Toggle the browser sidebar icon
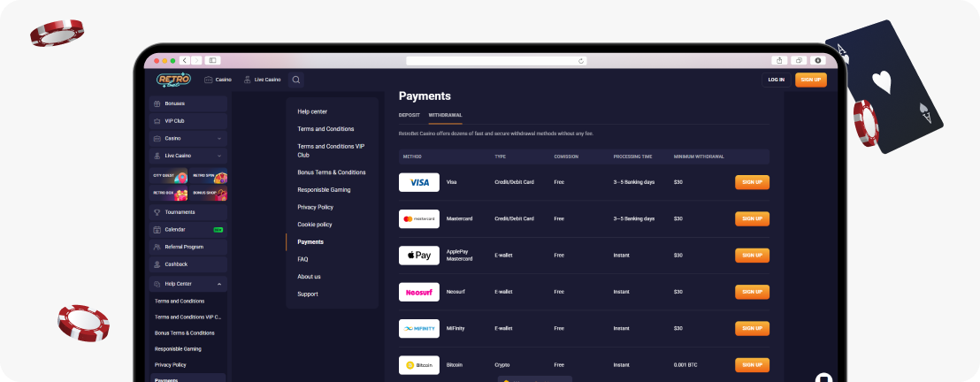 click(x=212, y=61)
